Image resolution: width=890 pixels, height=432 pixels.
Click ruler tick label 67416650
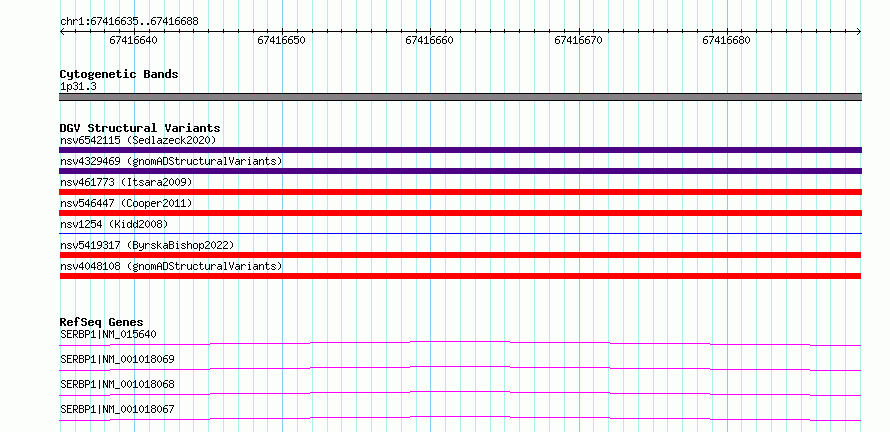(x=282, y=40)
